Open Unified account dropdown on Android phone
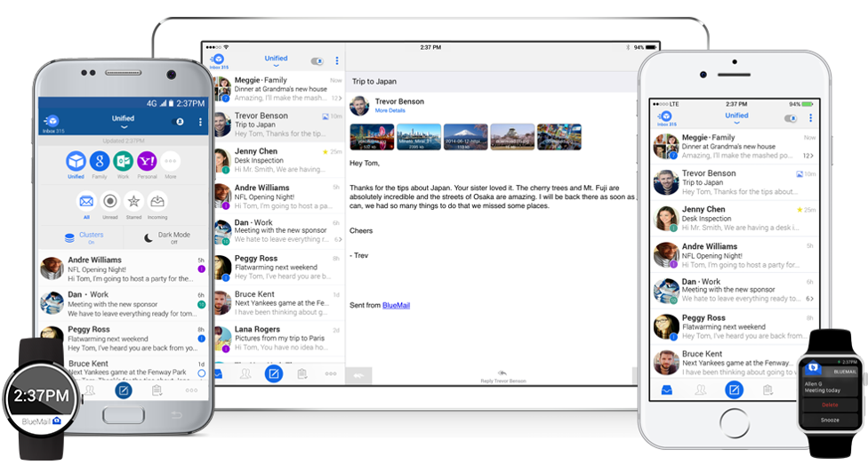Viewport: 868px width, 473px height. click(x=123, y=121)
